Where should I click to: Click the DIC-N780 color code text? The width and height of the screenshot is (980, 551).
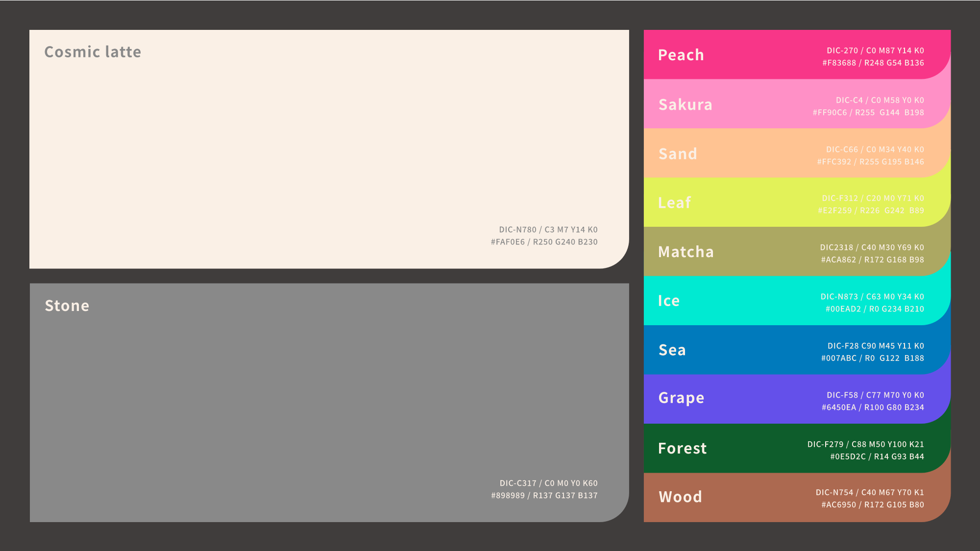point(517,230)
